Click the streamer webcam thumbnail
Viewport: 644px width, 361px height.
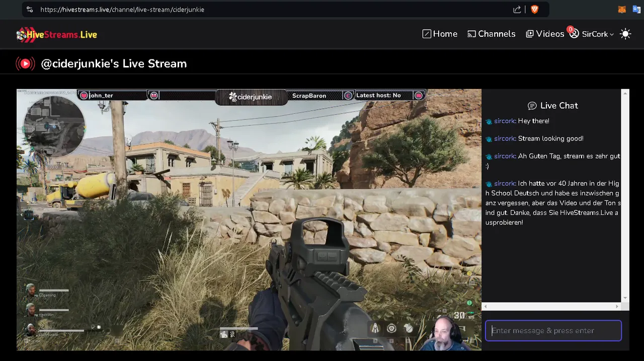point(445,333)
